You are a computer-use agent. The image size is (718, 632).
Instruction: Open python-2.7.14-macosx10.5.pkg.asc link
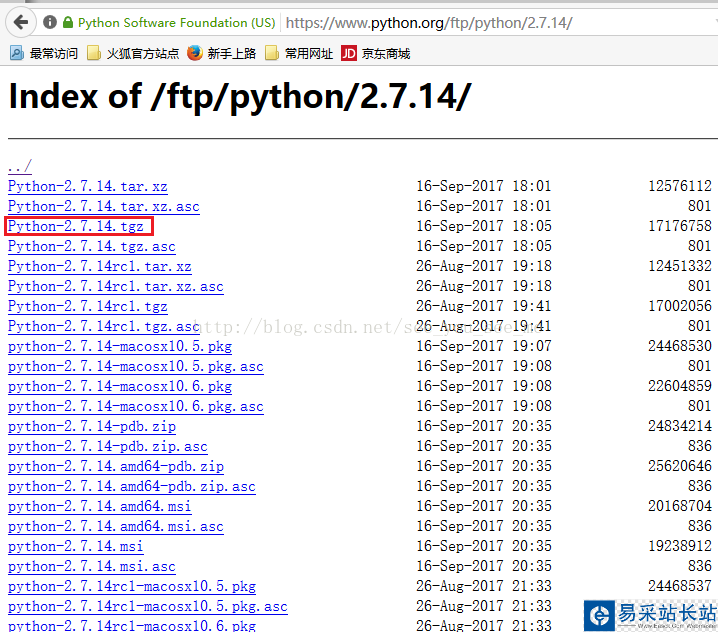[x=136, y=367]
